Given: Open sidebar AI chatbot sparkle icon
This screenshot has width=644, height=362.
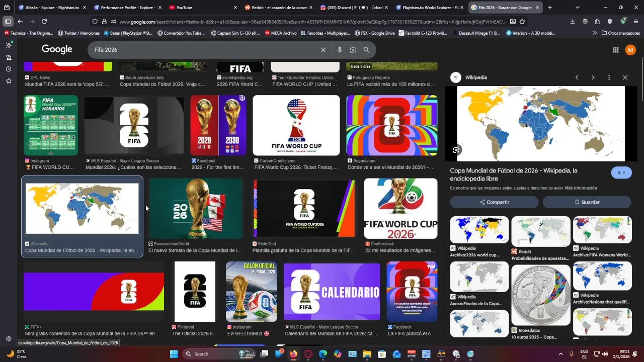Looking at the screenshot, I should tap(9, 45).
